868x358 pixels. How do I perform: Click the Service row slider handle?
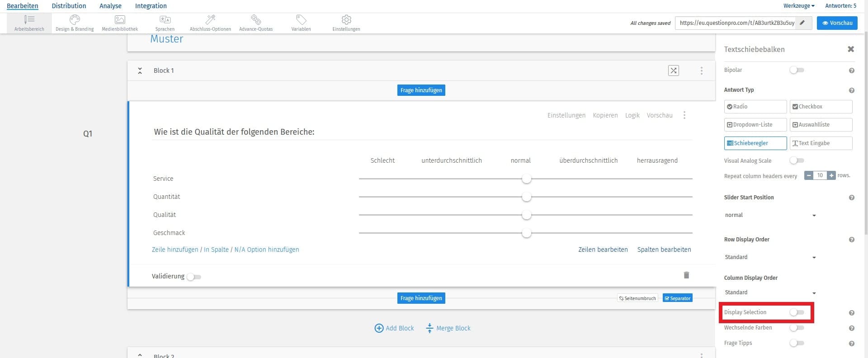coord(526,179)
